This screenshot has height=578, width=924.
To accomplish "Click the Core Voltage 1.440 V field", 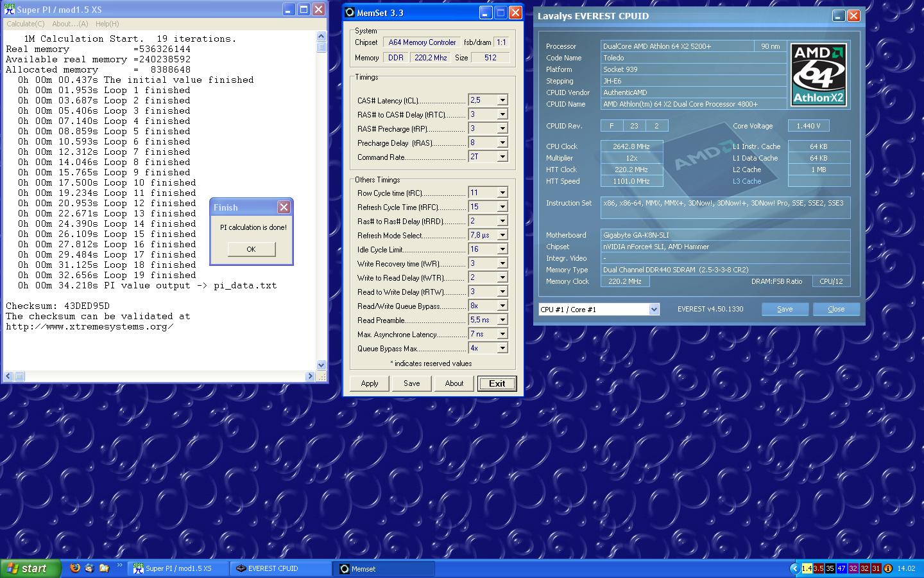I will [808, 126].
